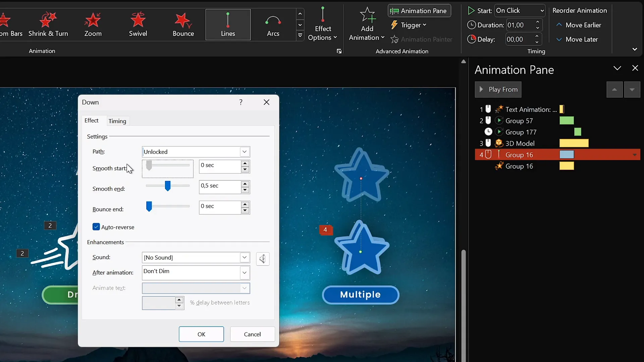Click Move Later in Reorder Animation

[577, 40]
